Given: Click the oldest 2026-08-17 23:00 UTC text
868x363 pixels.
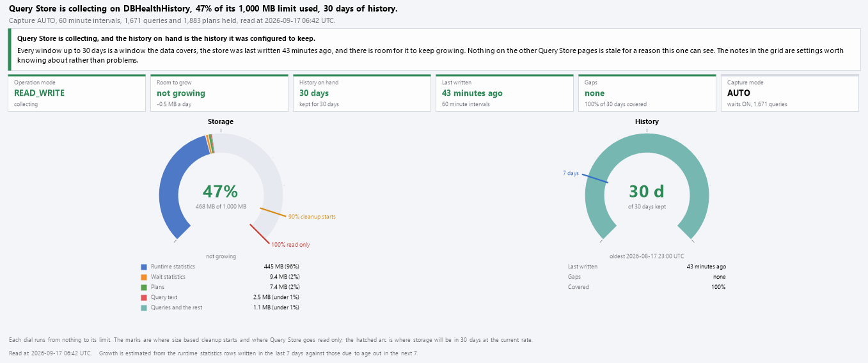Looking at the screenshot, I should (647, 256).
